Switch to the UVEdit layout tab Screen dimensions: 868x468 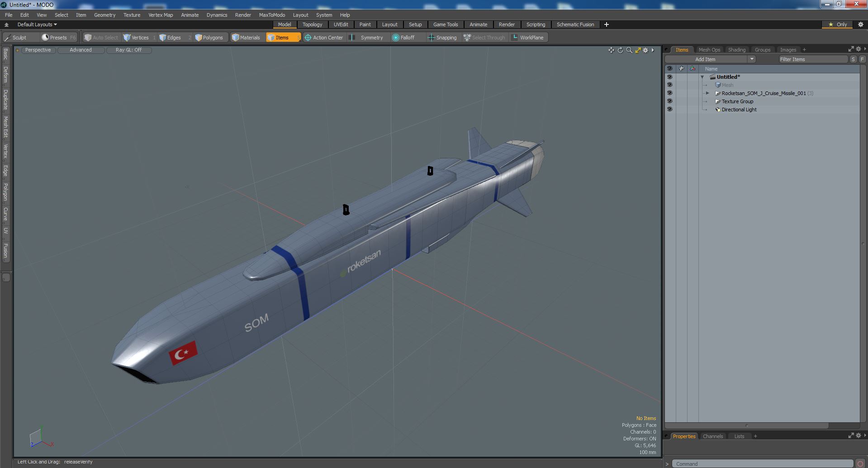tap(341, 24)
